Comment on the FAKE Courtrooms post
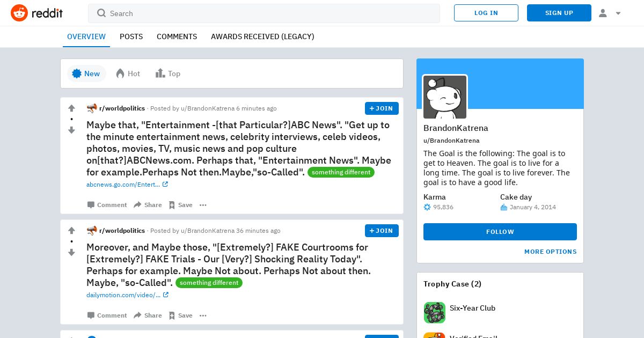The width and height of the screenshot is (644, 338). pos(107,315)
